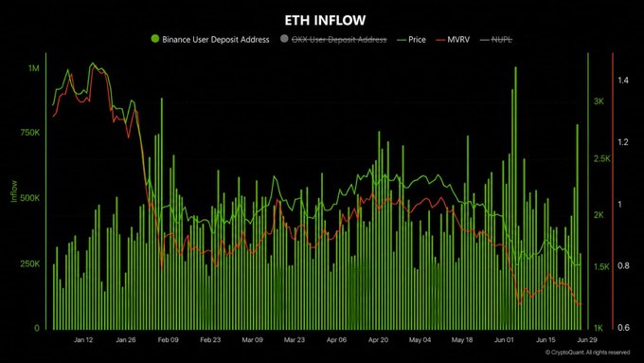This screenshot has height=363, width=644.
Task: Click the 500K inflow axis label
Action: pos(30,198)
